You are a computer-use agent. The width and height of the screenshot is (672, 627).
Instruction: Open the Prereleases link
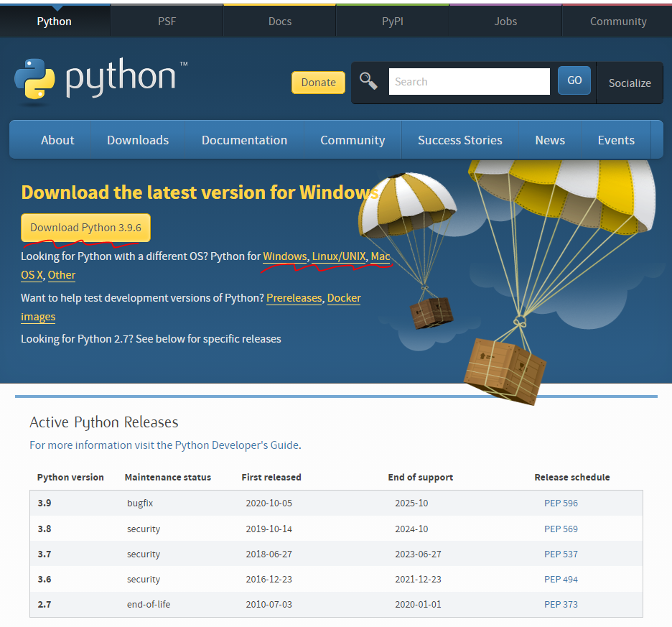pos(294,298)
